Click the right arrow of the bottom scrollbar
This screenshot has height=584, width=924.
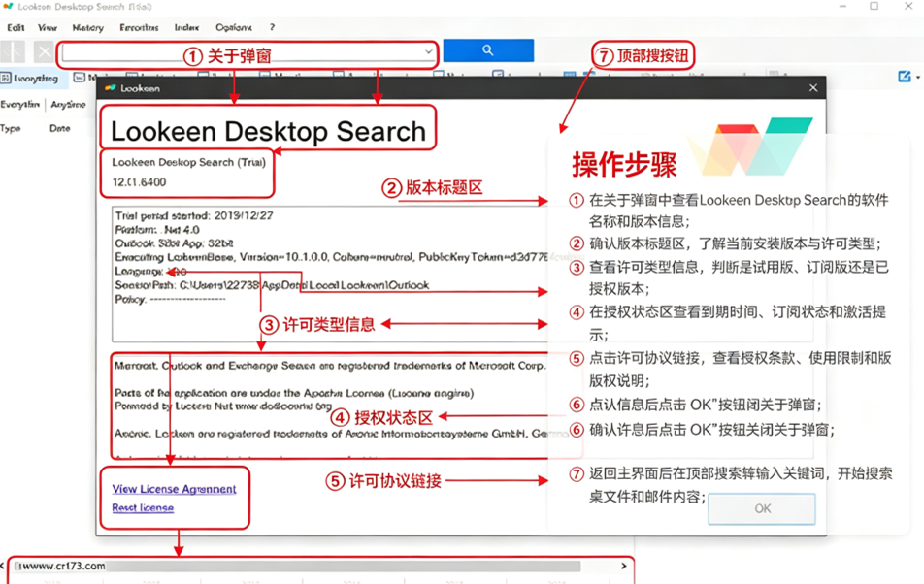[x=623, y=566]
